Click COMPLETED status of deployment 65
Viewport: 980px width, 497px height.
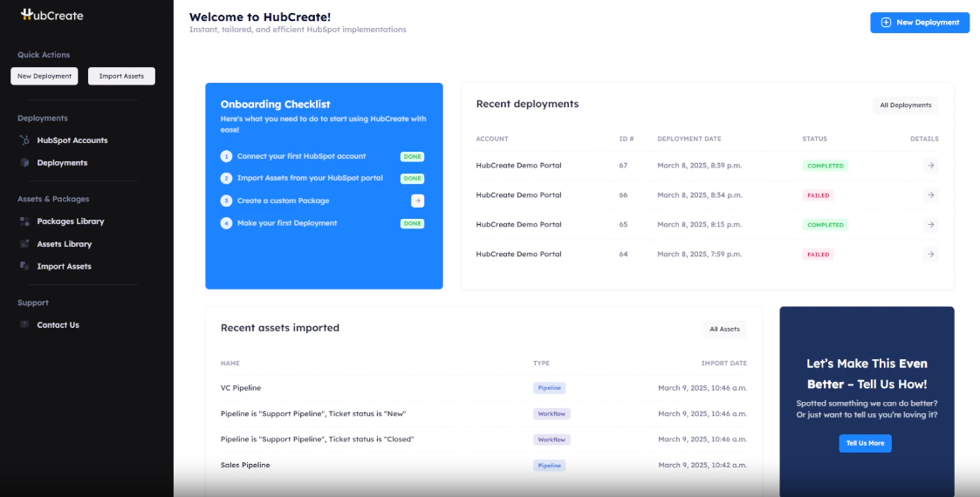tap(825, 225)
